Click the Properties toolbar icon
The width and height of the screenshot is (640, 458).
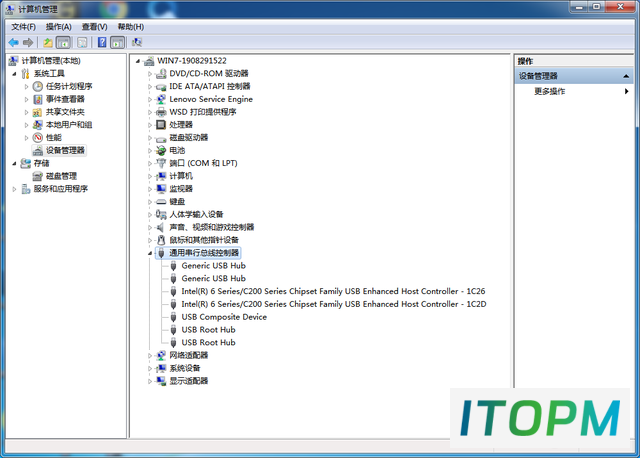tap(82, 42)
